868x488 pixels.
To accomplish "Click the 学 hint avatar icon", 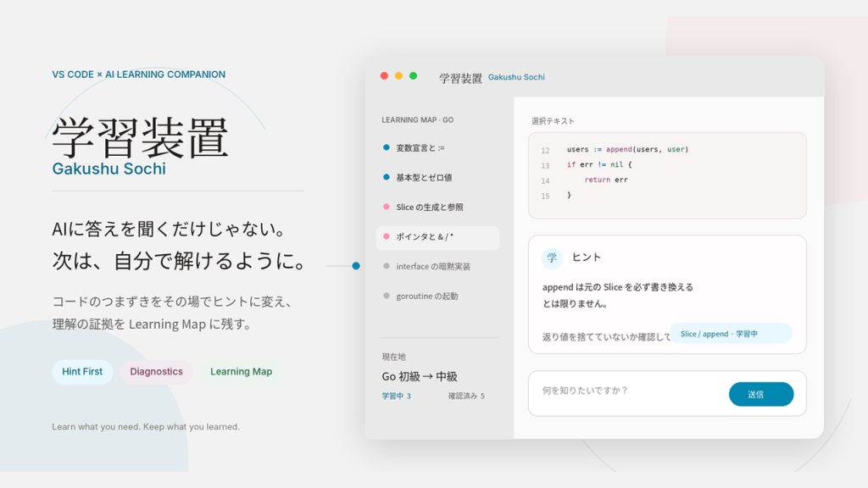I will click(552, 258).
